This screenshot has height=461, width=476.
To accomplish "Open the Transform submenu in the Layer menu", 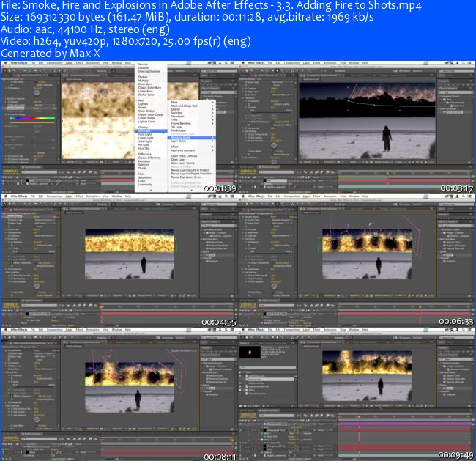I will [x=192, y=117].
